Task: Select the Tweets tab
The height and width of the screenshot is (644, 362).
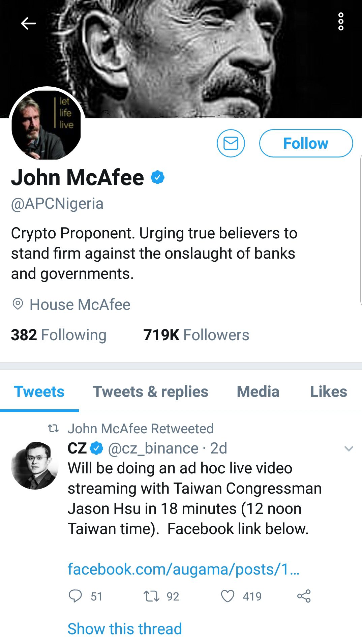Action: point(39,391)
